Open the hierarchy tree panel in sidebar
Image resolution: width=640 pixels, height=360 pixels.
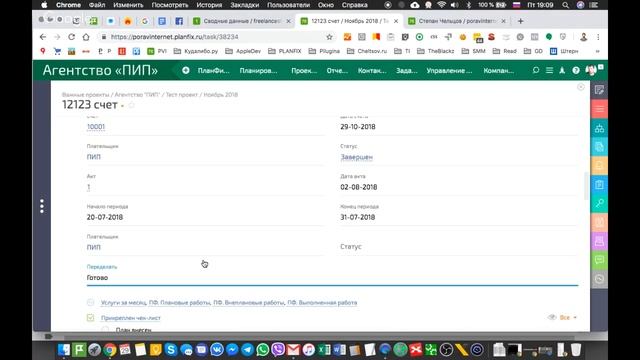tap(599, 128)
